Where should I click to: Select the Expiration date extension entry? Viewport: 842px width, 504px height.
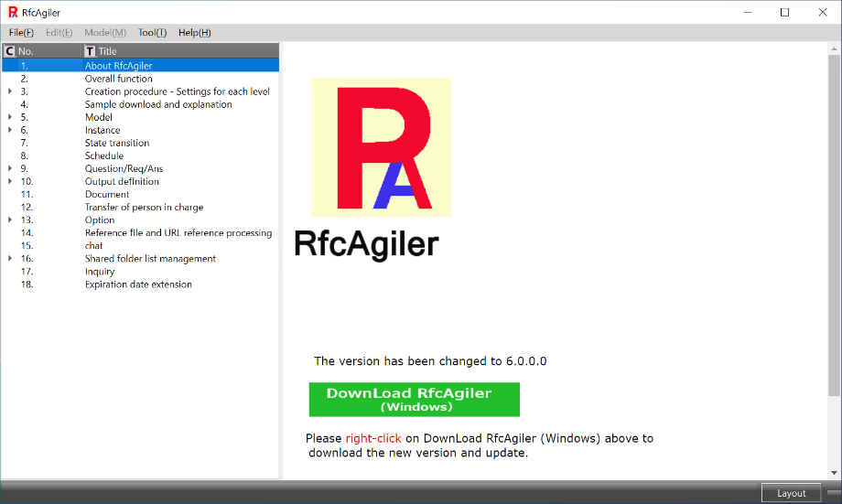coord(138,284)
